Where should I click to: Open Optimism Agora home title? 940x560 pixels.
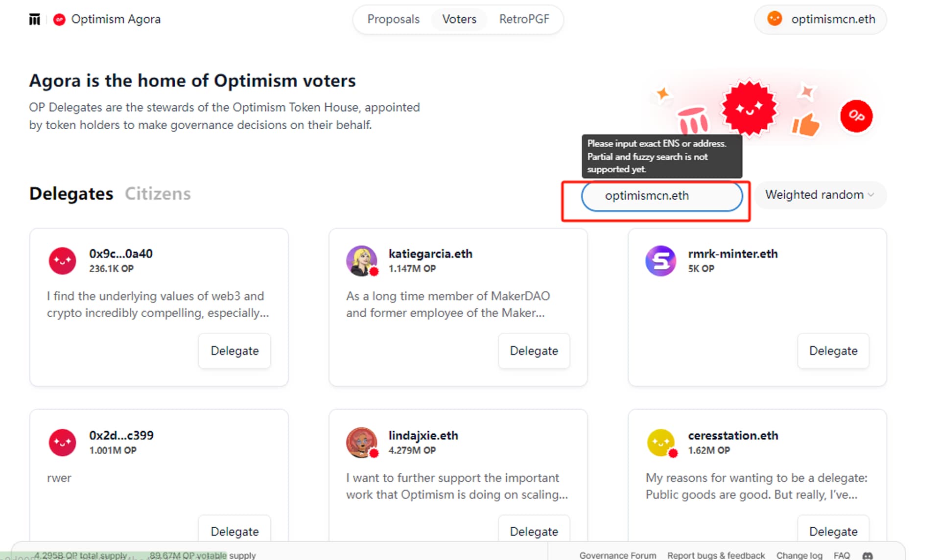tap(116, 19)
